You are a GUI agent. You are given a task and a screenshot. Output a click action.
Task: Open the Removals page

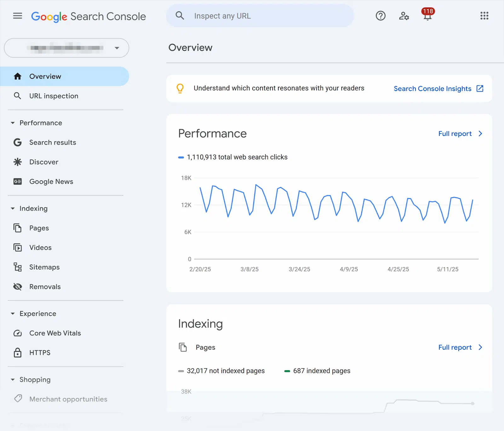click(65, 286)
